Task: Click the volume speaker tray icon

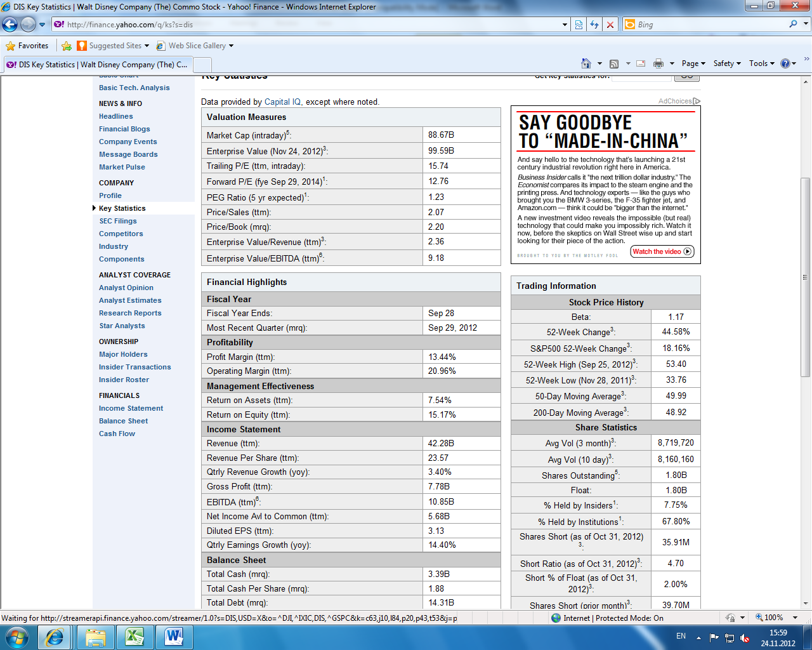Action: tap(745, 637)
